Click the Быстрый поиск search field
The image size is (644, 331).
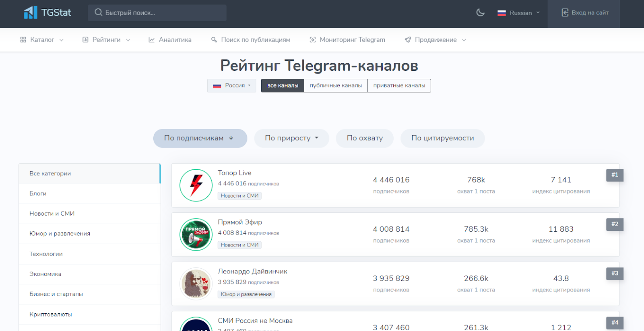pyautogui.click(x=157, y=13)
